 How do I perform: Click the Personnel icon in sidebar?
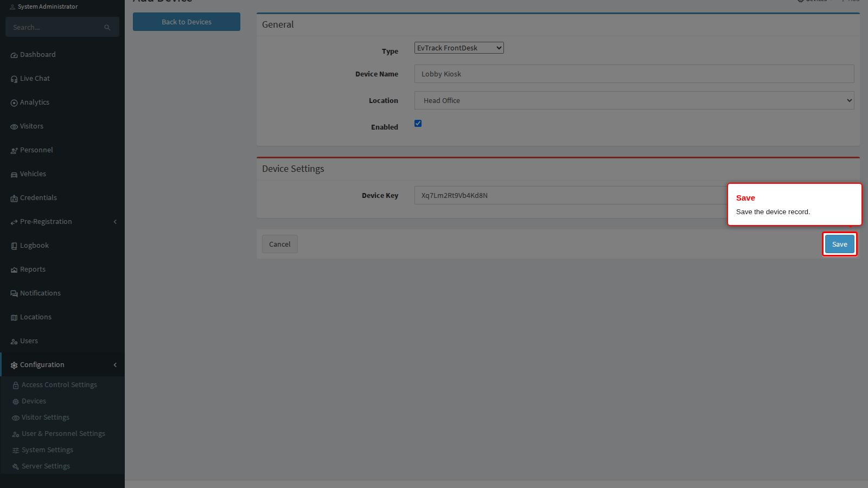pos(14,151)
